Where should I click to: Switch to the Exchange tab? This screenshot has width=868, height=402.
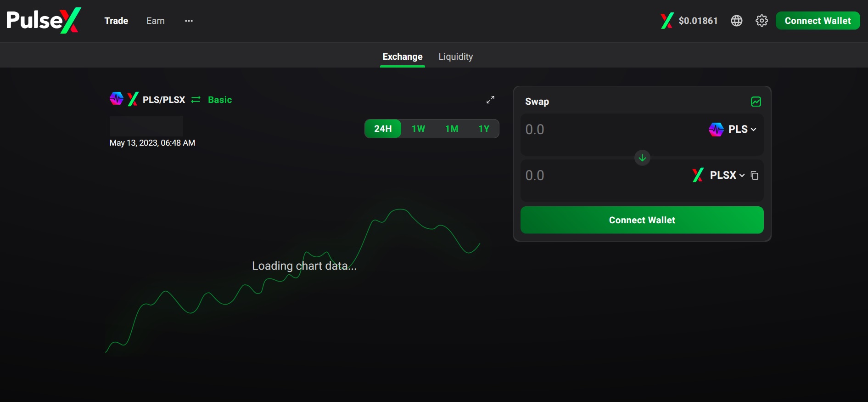tap(403, 57)
